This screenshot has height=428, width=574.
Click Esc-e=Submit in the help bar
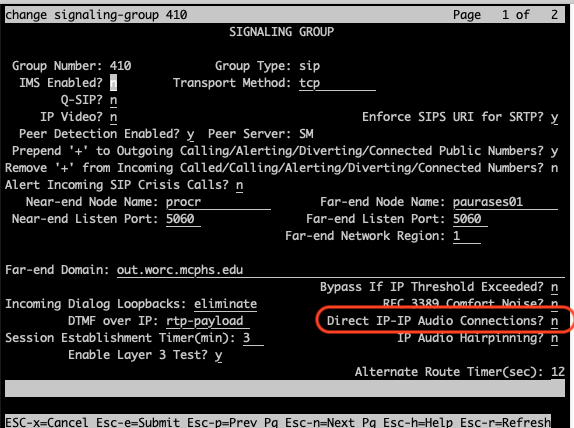[x=138, y=422]
